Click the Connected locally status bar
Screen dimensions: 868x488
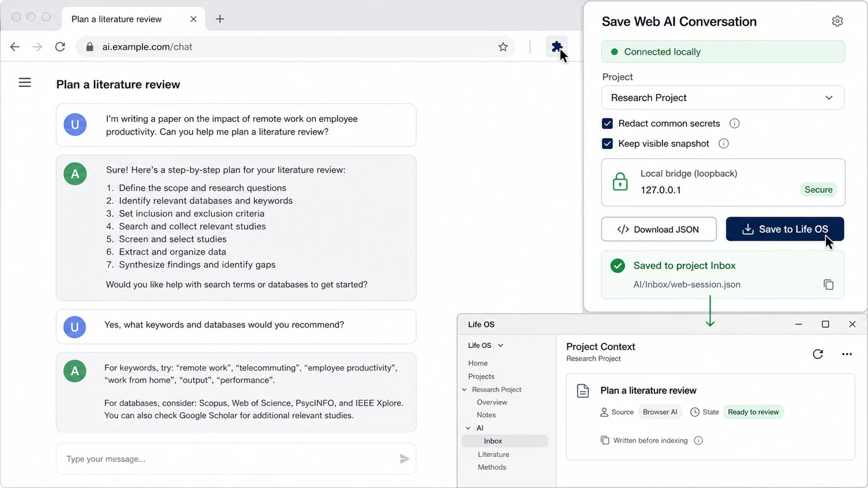coord(723,52)
